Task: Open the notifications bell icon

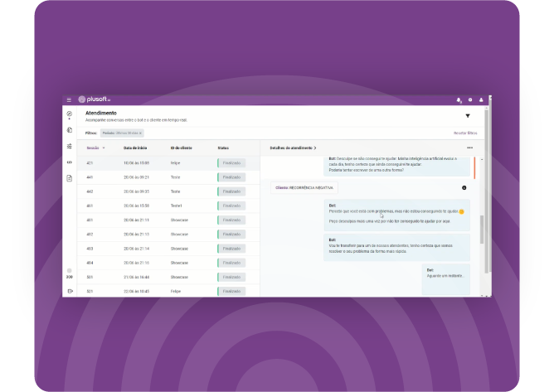Action: tap(459, 100)
